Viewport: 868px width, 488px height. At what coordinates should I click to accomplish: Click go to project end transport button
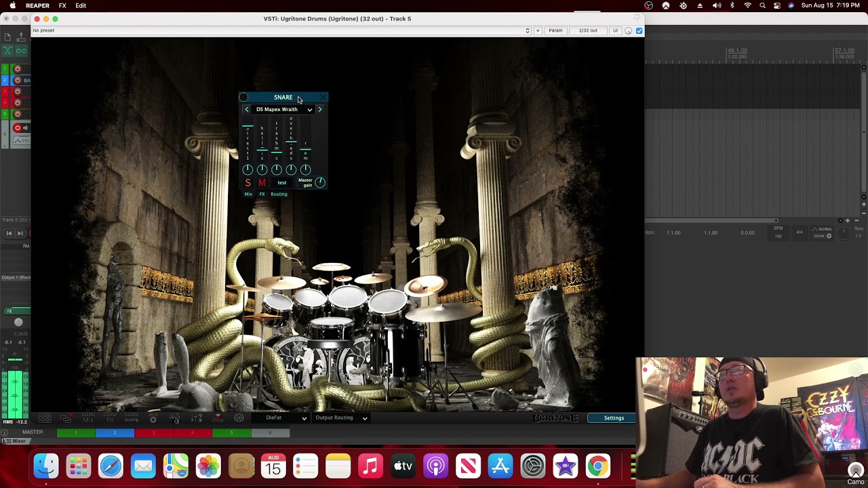[20, 233]
